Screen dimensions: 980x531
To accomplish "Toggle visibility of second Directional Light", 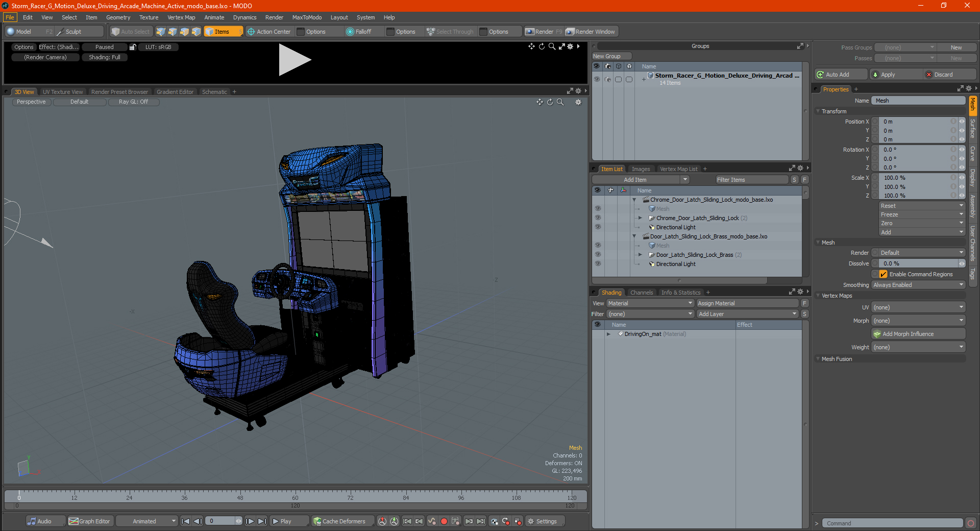I will 598,264.
